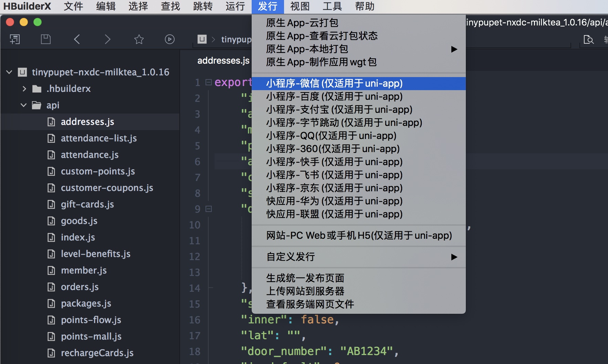
Task: Choose 小程序-京东 publish option
Action: coord(359,188)
